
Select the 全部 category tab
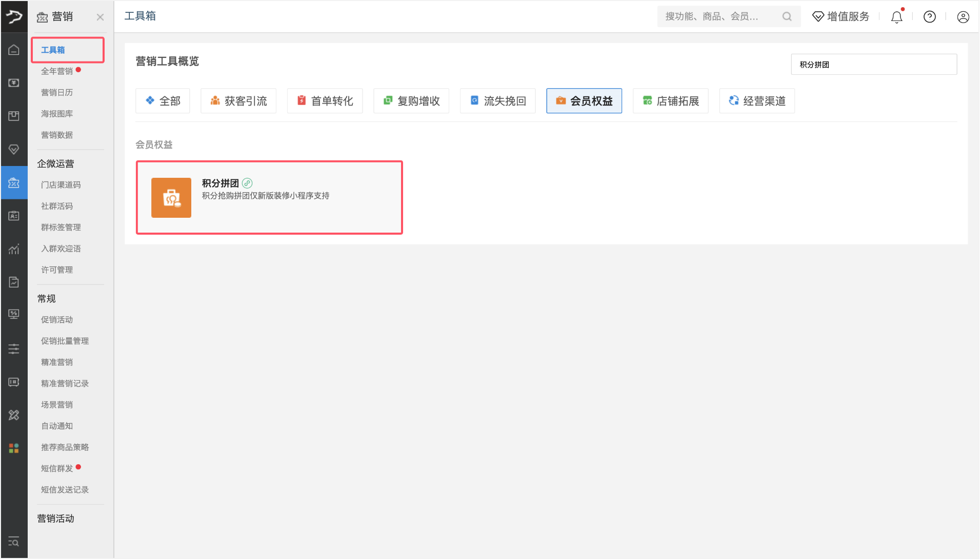(x=163, y=101)
